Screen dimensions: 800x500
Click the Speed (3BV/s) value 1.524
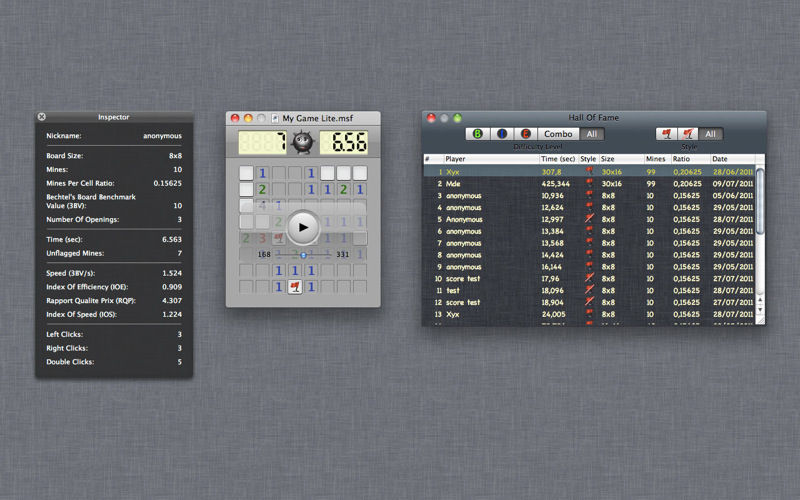click(x=172, y=273)
